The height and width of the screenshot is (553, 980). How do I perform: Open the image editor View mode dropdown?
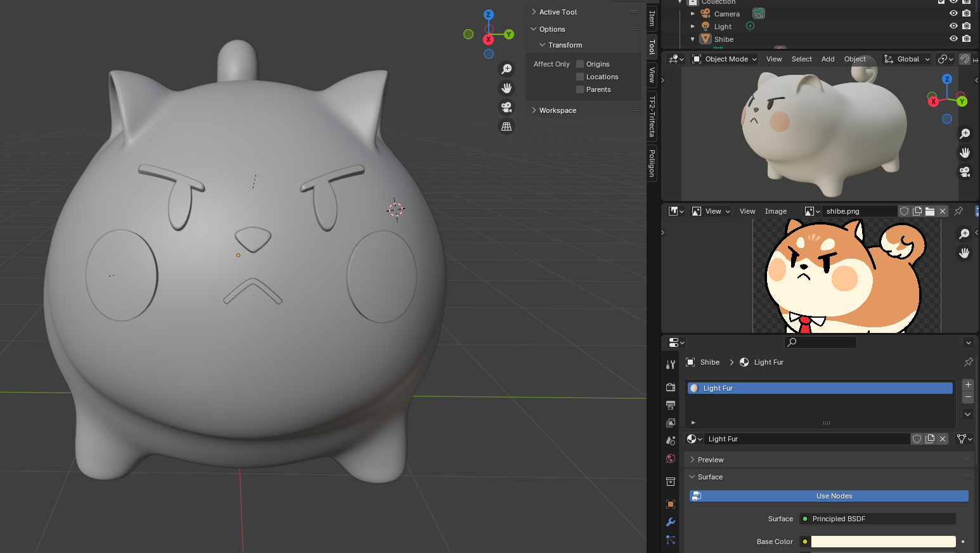pos(711,211)
